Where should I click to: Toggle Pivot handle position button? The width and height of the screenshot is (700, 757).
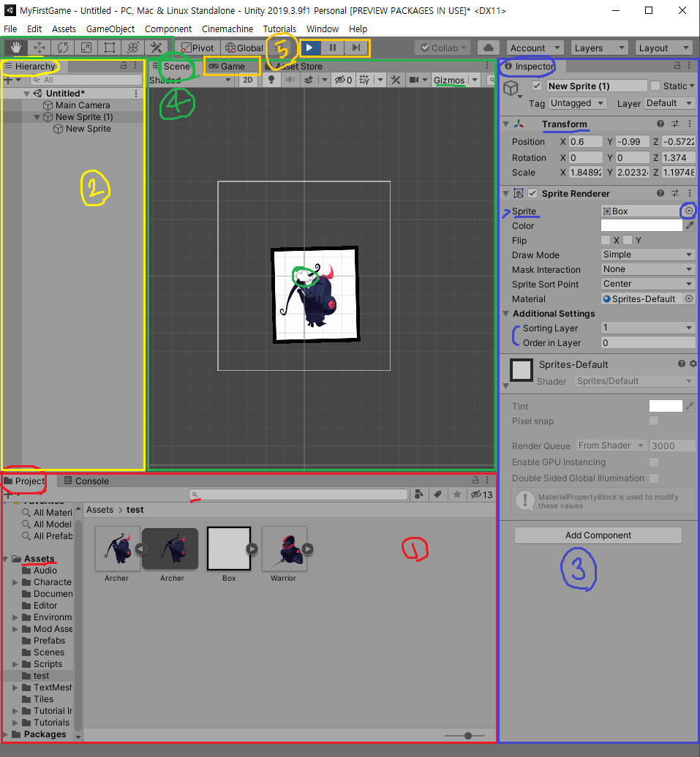click(197, 48)
